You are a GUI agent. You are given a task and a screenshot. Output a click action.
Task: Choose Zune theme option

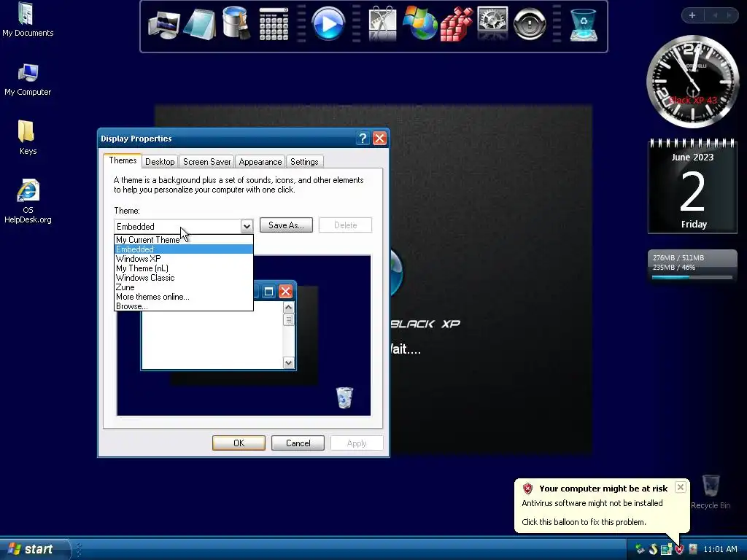click(x=183, y=287)
